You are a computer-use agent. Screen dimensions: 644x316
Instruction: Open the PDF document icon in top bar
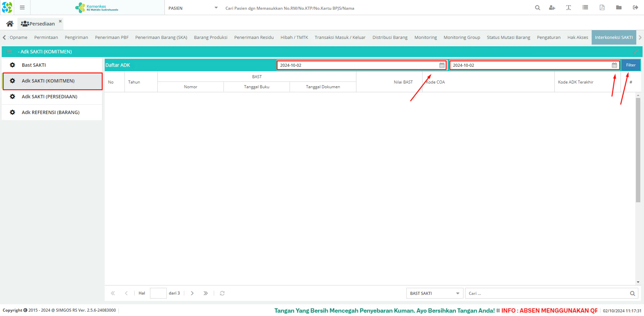602,8
